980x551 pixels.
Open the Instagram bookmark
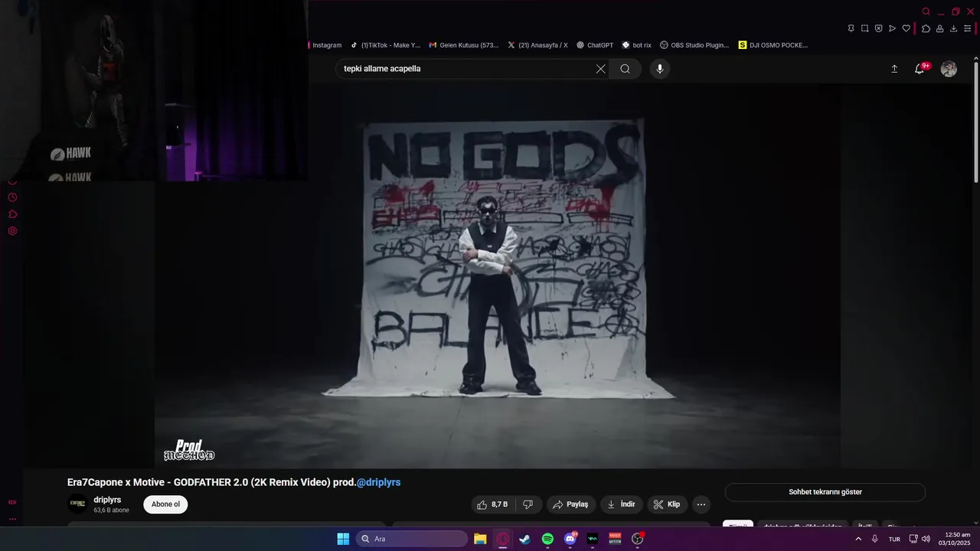coord(325,45)
